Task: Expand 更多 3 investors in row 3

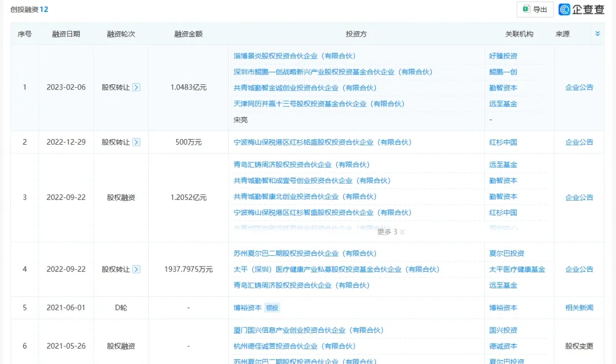Action: pos(391,232)
